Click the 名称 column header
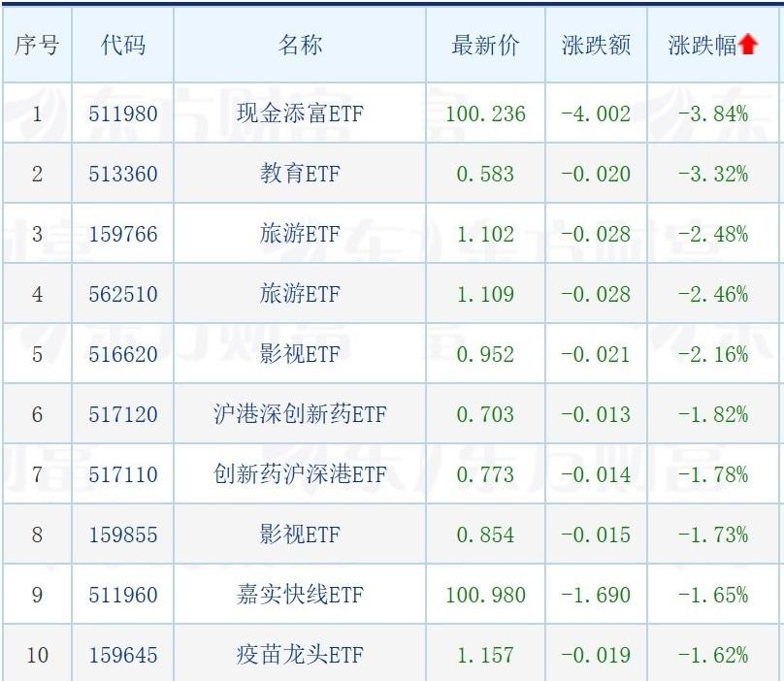Viewport: 784px width, 681px height. tap(300, 45)
